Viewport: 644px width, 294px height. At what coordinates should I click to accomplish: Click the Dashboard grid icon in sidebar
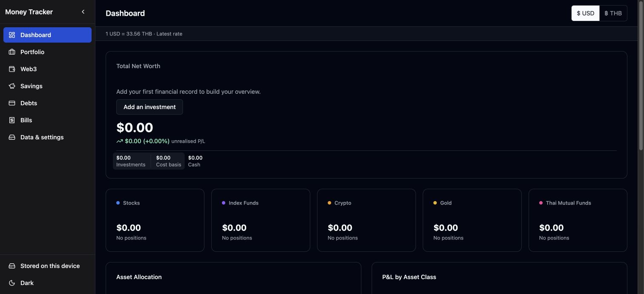click(12, 35)
